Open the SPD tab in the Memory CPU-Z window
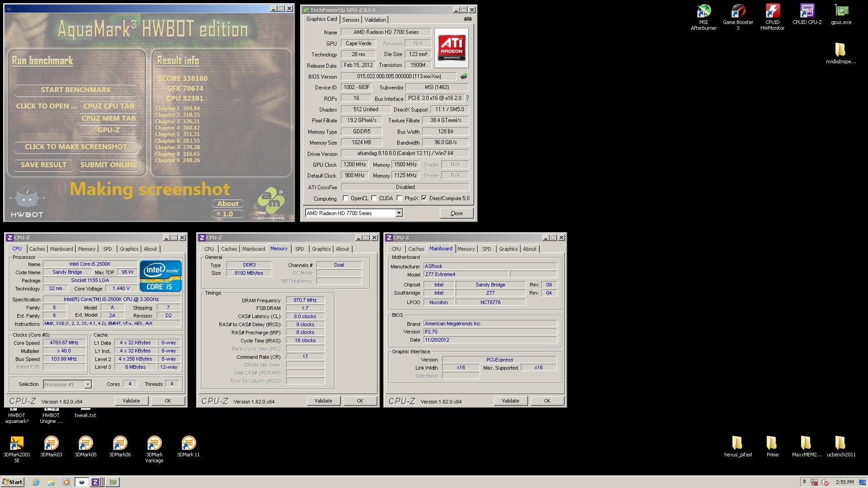Screen dimensions: 868x488 tap(299, 249)
